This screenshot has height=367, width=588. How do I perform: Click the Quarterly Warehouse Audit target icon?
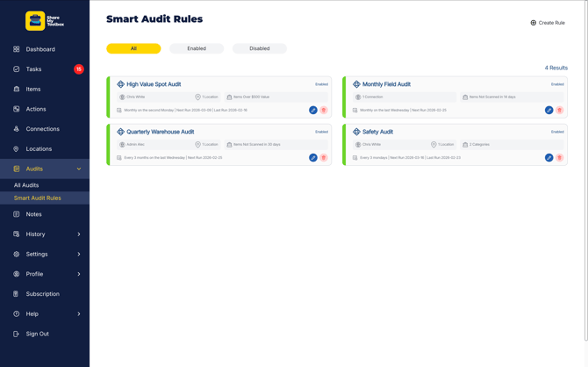click(x=120, y=132)
